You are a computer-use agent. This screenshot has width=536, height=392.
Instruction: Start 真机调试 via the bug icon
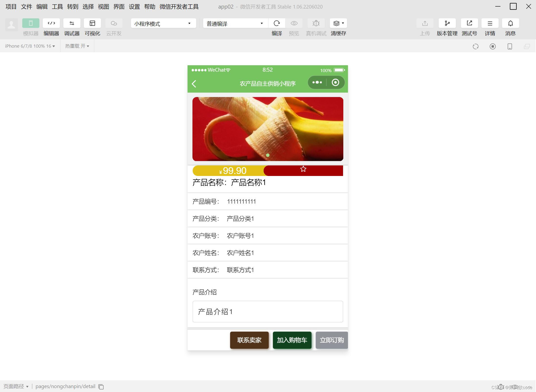pyautogui.click(x=316, y=23)
